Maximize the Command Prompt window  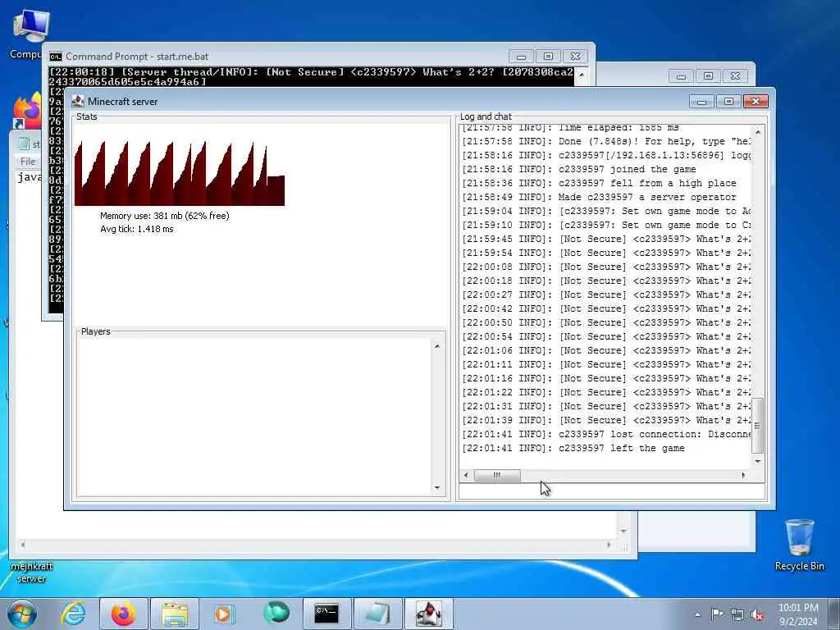click(548, 57)
